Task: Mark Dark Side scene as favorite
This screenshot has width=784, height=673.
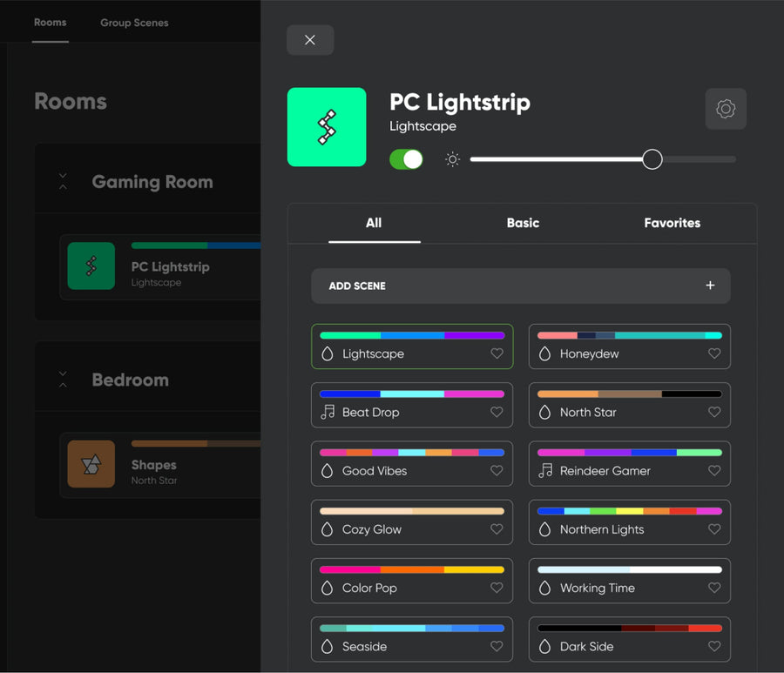Action: [x=714, y=646]
